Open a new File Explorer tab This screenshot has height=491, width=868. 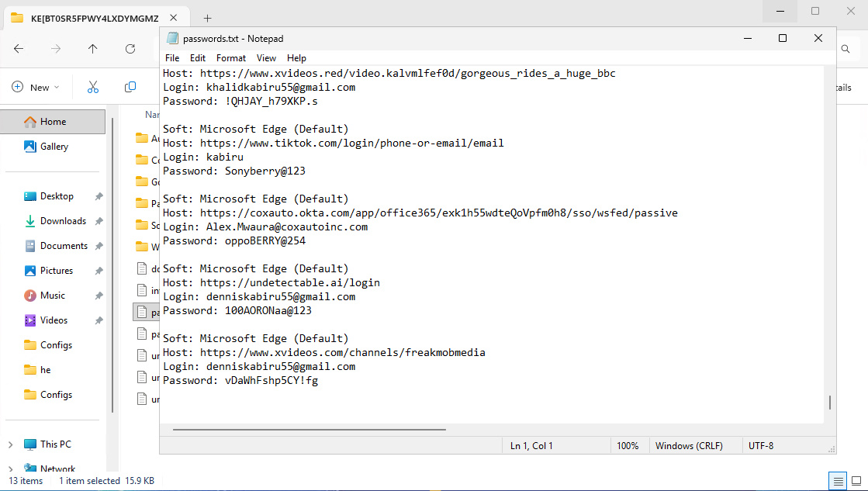pyautogui.click(x=208, y=19)
